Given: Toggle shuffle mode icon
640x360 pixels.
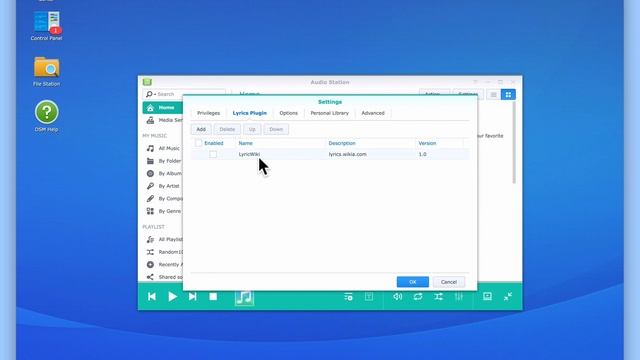Looking at the screenshot, I should pyautogui.click(x=438, y=297).
